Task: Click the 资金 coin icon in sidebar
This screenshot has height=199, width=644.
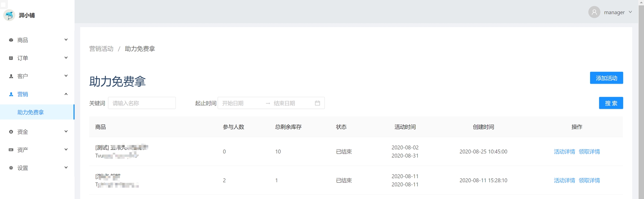Action: click(11, 132)
